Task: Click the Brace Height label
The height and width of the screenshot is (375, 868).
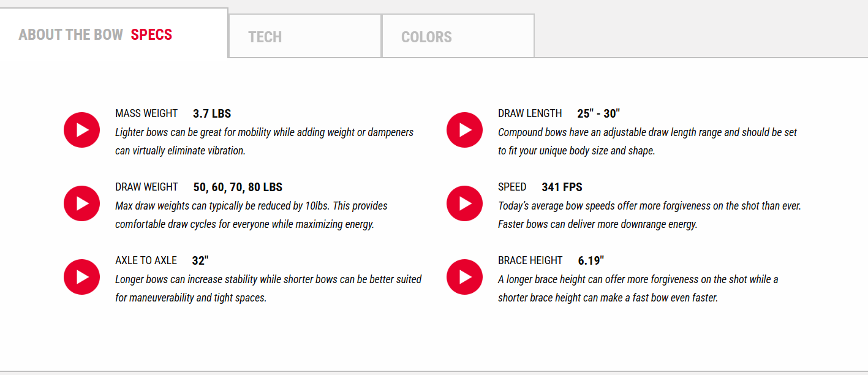Action: pyautogui.click(x=530, y=260)
